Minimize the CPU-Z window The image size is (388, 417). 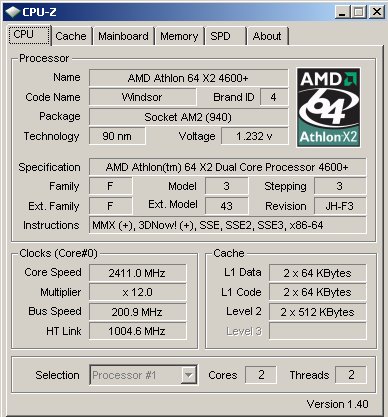342,12
